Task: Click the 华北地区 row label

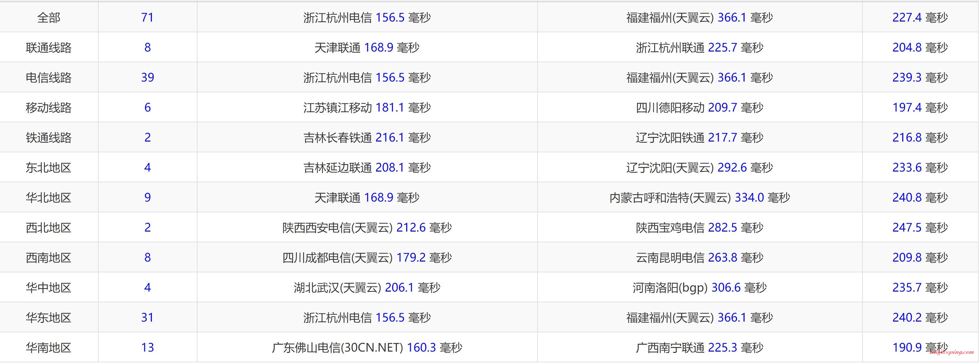Action: [49, 198]
